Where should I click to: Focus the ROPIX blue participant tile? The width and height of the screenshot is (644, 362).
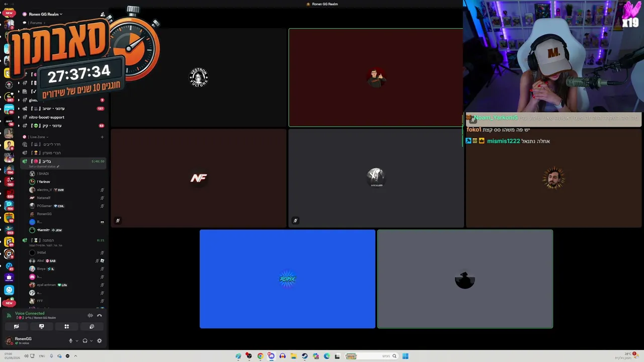(287, 279)
